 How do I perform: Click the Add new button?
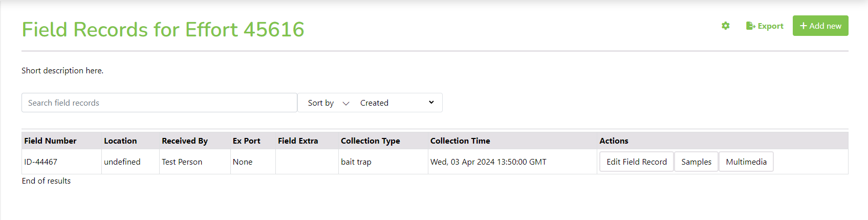820,26
